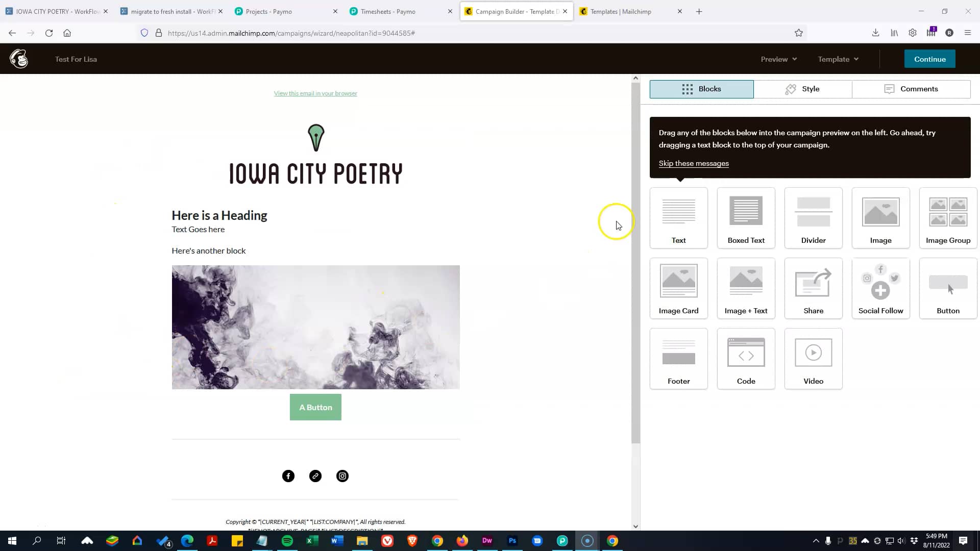
Task: Open the Image Card block
Action: tap(678, 288)
